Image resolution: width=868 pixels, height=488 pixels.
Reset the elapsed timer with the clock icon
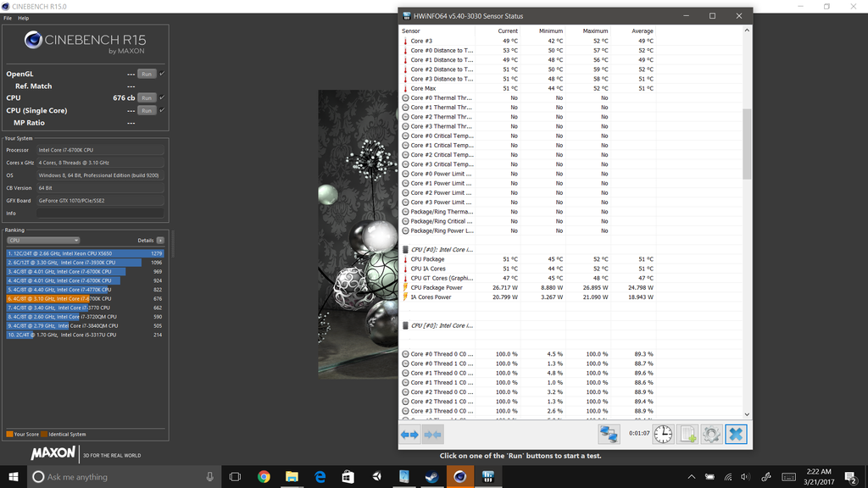(663, 435)
